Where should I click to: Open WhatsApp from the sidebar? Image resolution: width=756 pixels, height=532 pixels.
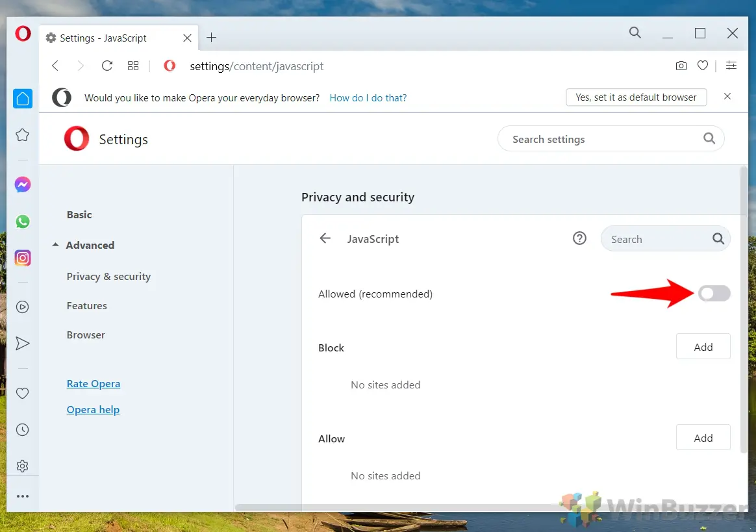[23, 221]
